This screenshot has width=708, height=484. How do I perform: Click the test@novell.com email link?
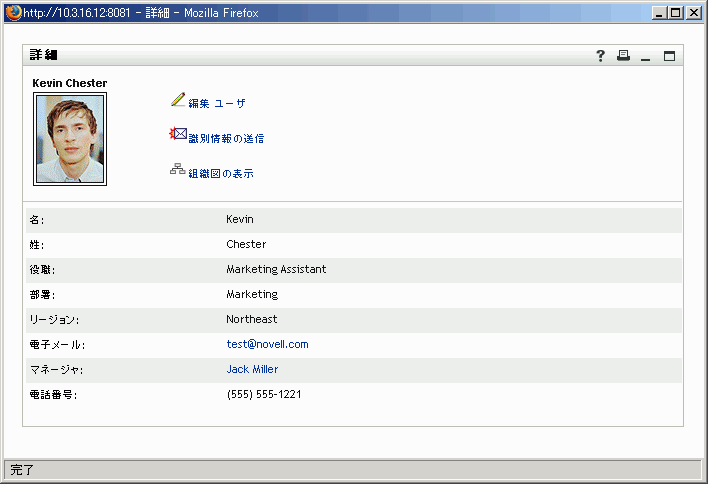coord(267,344)
